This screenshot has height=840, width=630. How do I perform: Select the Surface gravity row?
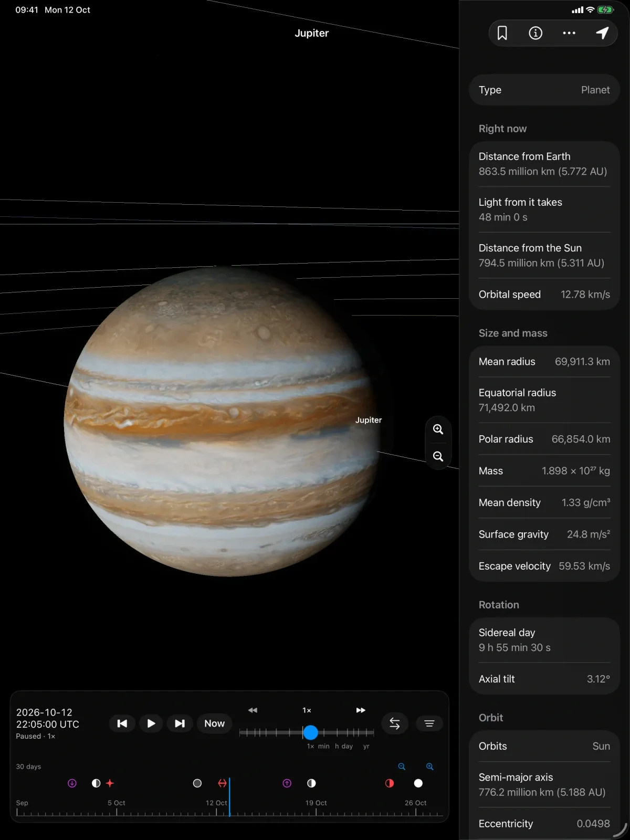point(544,534)
